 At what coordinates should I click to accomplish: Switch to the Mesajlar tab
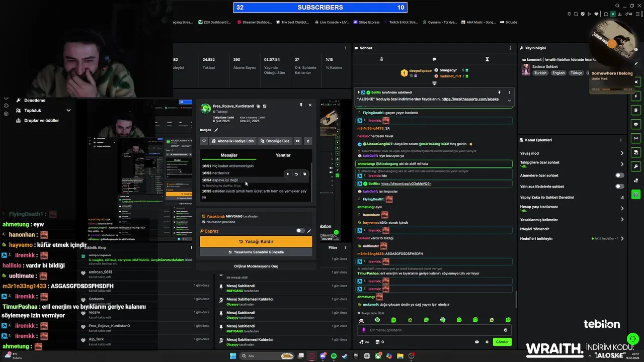click(229, 155)
